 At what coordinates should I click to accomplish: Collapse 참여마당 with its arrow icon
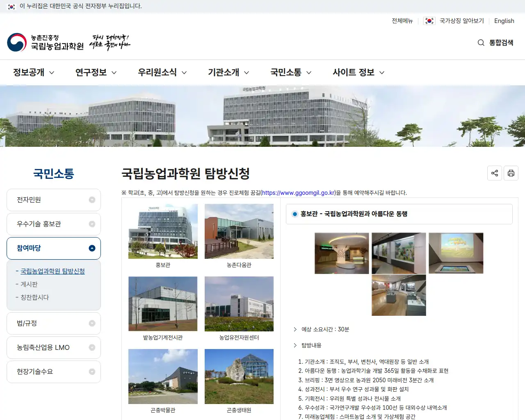92,248
